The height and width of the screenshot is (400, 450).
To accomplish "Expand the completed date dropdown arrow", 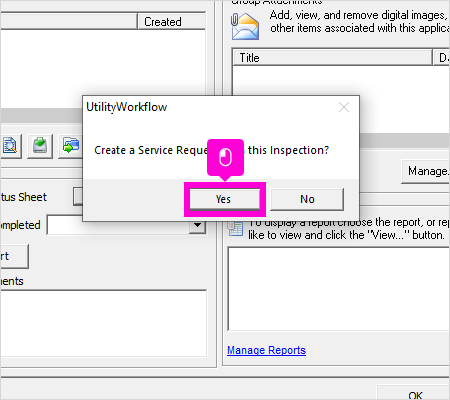I will (197, 225).
